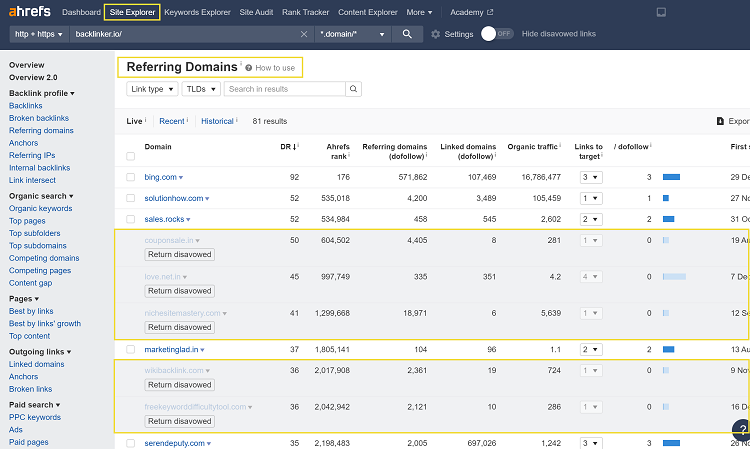Screen dimensions: 750x449
Task: Open bing.com links to target dropdown
Action: (591, 177)
